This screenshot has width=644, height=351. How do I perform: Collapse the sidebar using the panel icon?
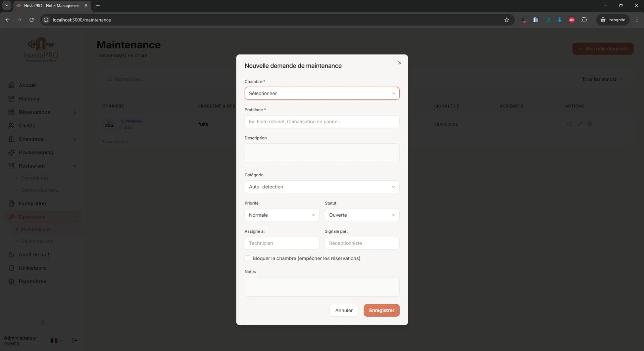(x=43, y=322)
